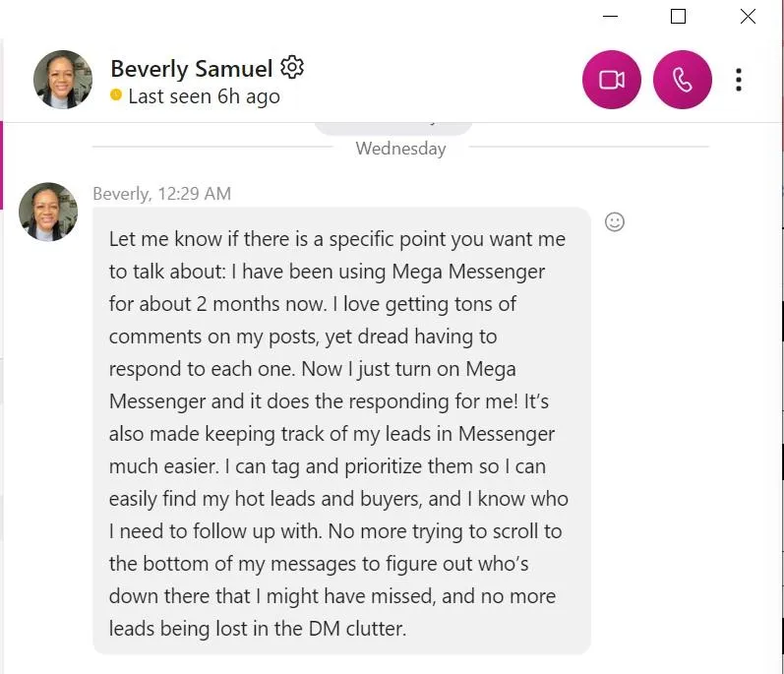Click the Beverly Samuel contact name
Image resolution: width=784 pixels, height=674 pixels.
[192, 69]
